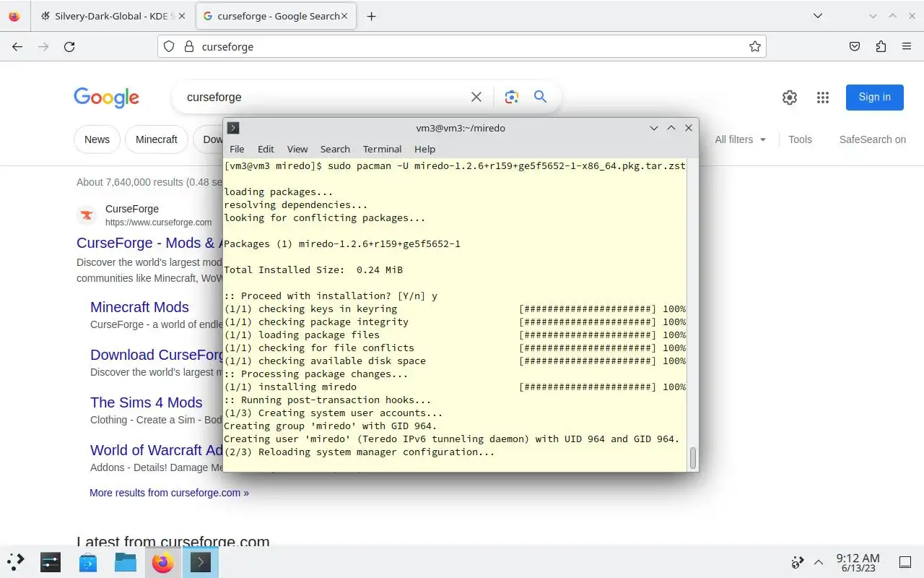Open the terminal Edit menu
924x578 pixels.
[266, 149]
